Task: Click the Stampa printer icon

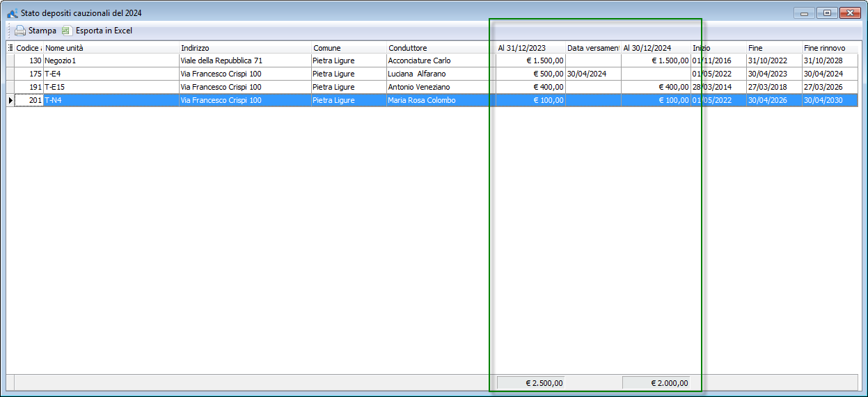Action: 20,31
